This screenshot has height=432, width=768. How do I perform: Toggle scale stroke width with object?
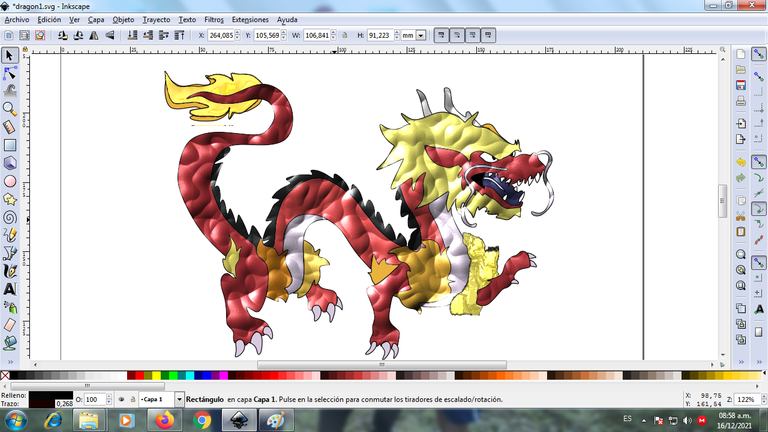pos(441,35)
